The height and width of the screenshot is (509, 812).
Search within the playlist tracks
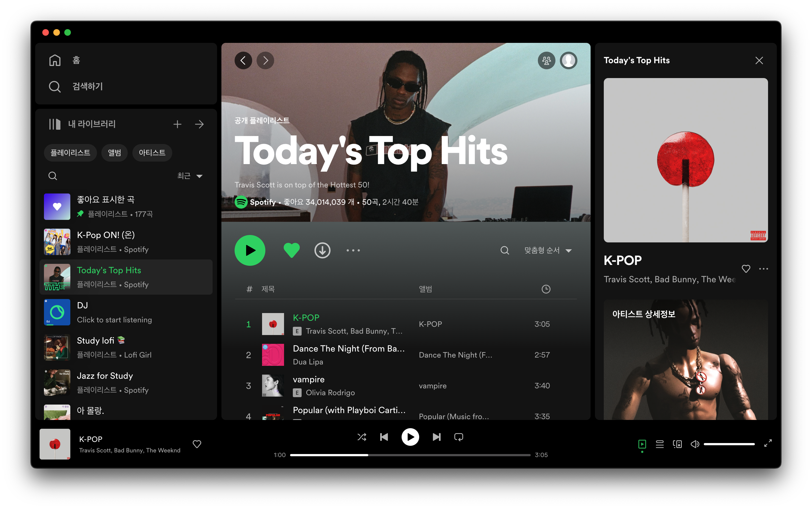[505, 250]
